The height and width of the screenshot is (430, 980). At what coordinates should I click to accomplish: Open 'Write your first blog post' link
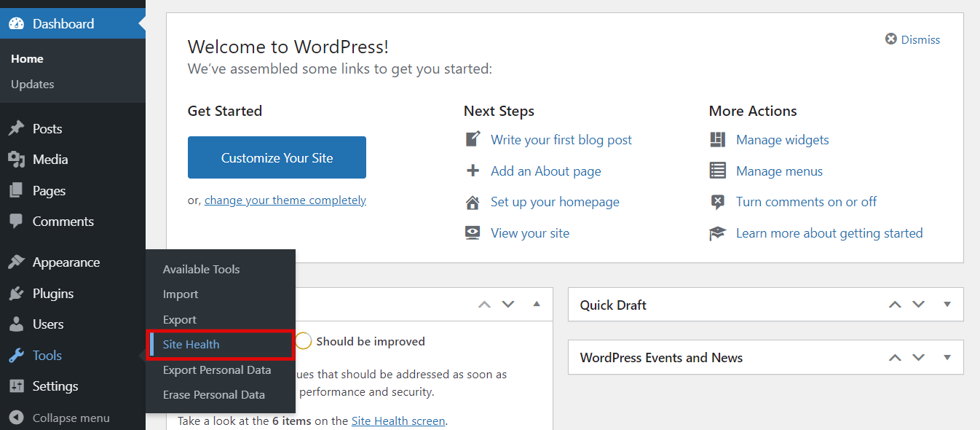click(x=561, y=140)
